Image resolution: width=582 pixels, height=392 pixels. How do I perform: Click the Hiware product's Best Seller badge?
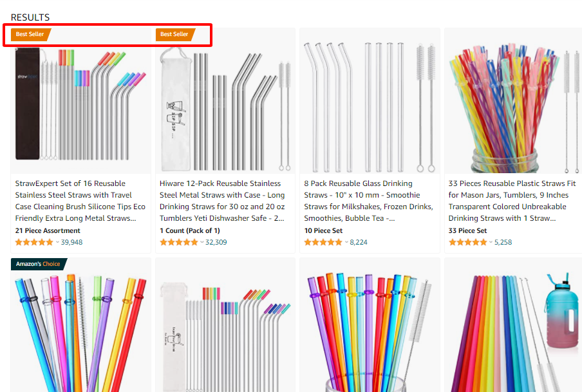pos(174,34)
